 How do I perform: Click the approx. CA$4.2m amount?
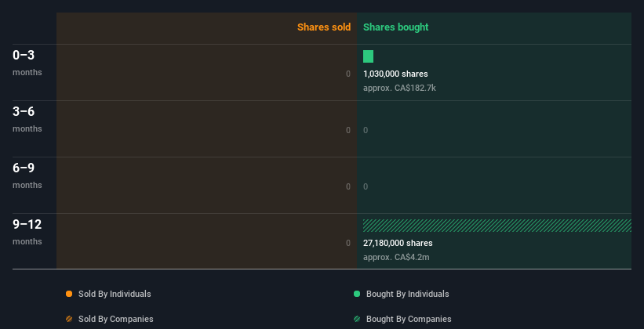(x=396, y=257)
